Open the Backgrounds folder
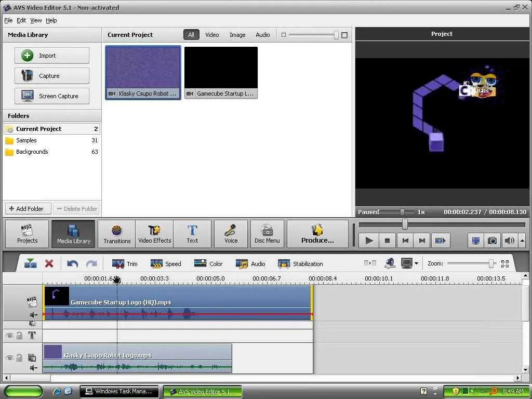 (51, 152)
